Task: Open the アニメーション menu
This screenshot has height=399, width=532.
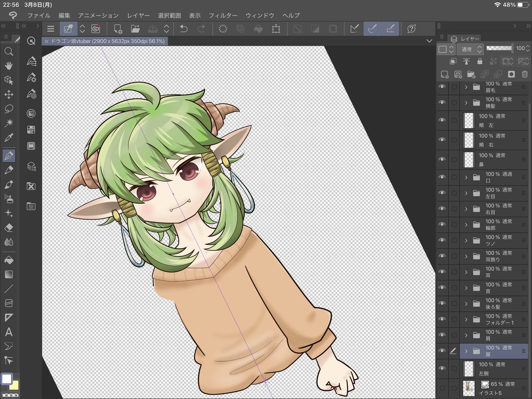Action: click(98, 15)
